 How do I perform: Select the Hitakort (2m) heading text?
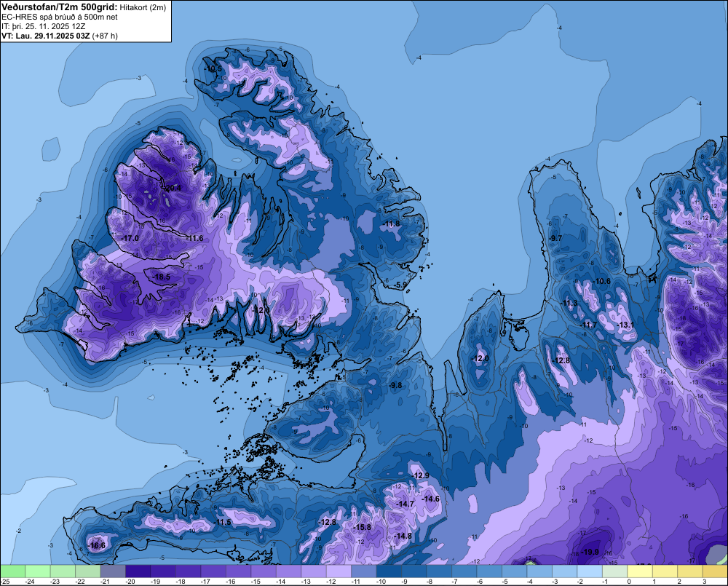[143, 7]
